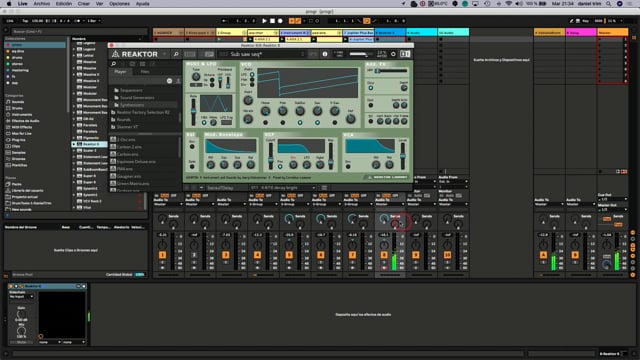Open the Reaktor search magnifier in its header
Image resolution: width=640 pixels, height=360 pixels.
176,54
